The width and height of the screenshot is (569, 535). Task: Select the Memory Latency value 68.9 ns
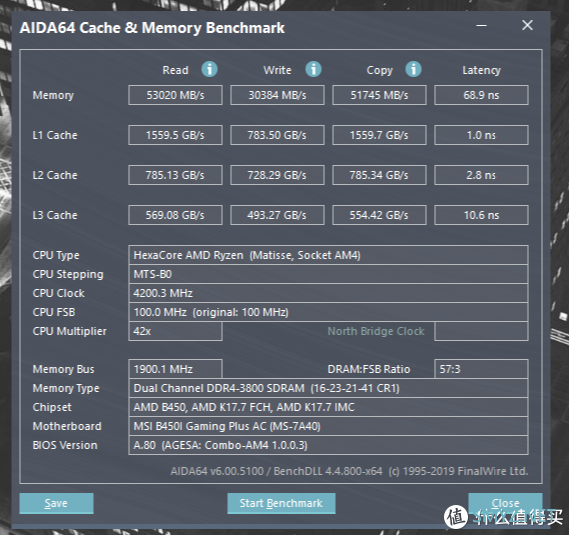click(x=481, y=95)
